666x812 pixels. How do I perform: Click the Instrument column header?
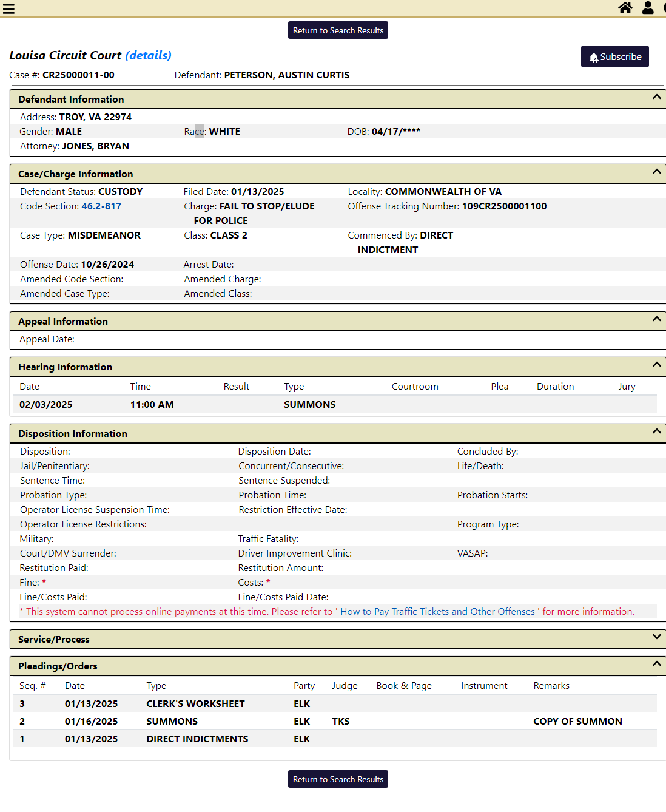pos(484,686)
